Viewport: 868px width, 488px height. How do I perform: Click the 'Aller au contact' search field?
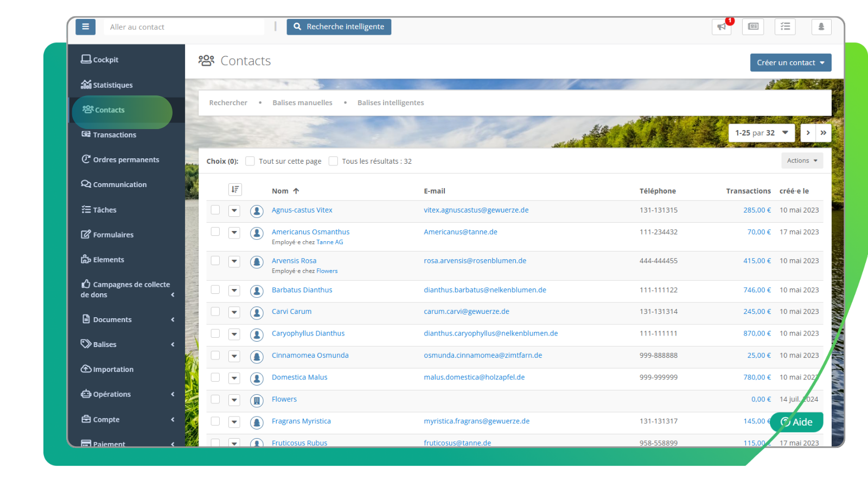pos(183,27)
